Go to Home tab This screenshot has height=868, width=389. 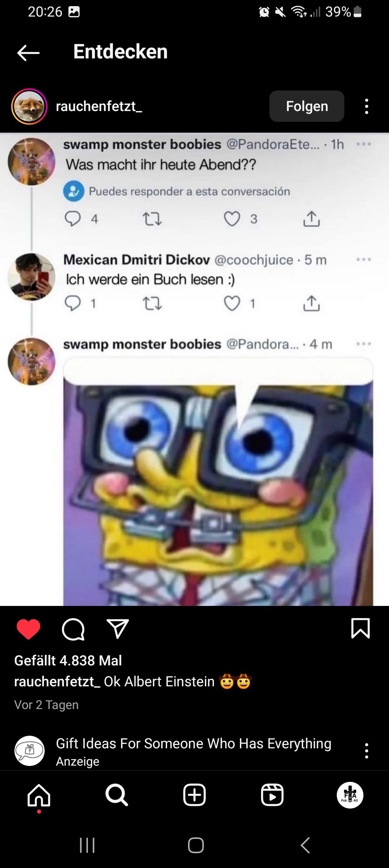(x=39, y=795)
